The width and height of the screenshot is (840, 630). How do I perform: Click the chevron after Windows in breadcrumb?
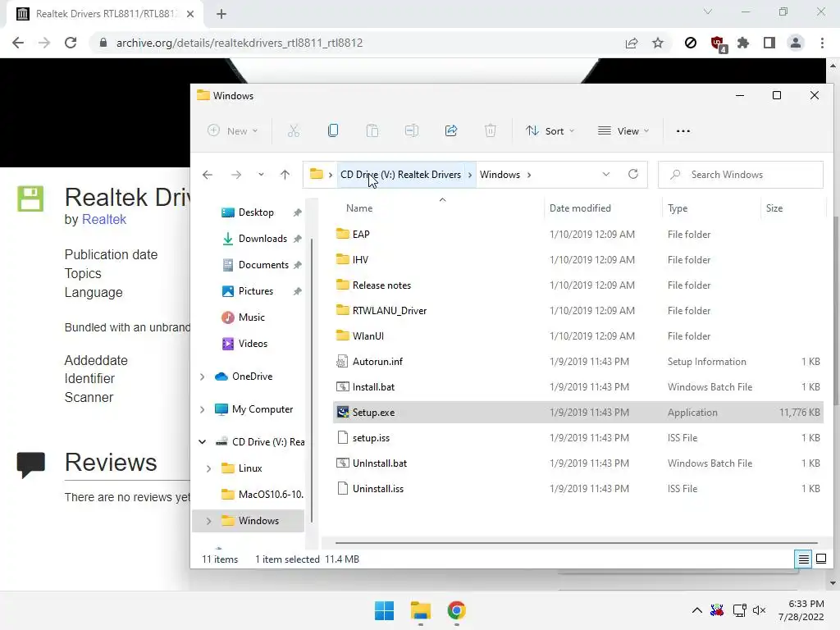click(529, 175)
